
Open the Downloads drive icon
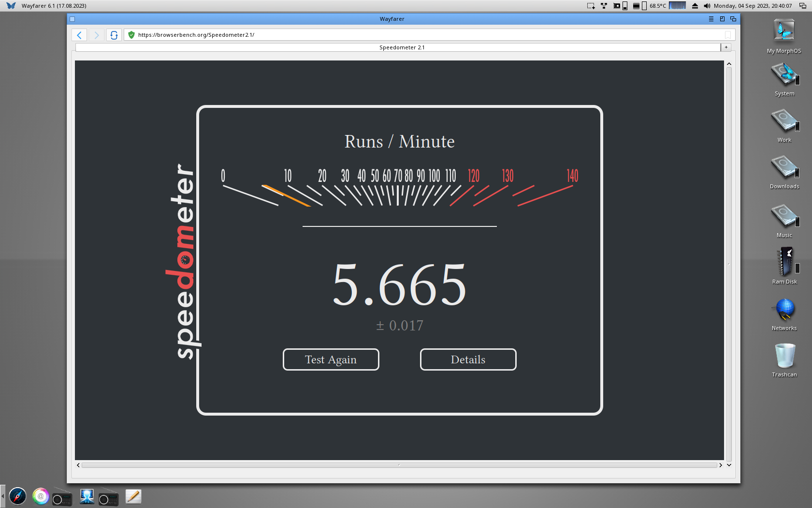[x=784, y=172]
